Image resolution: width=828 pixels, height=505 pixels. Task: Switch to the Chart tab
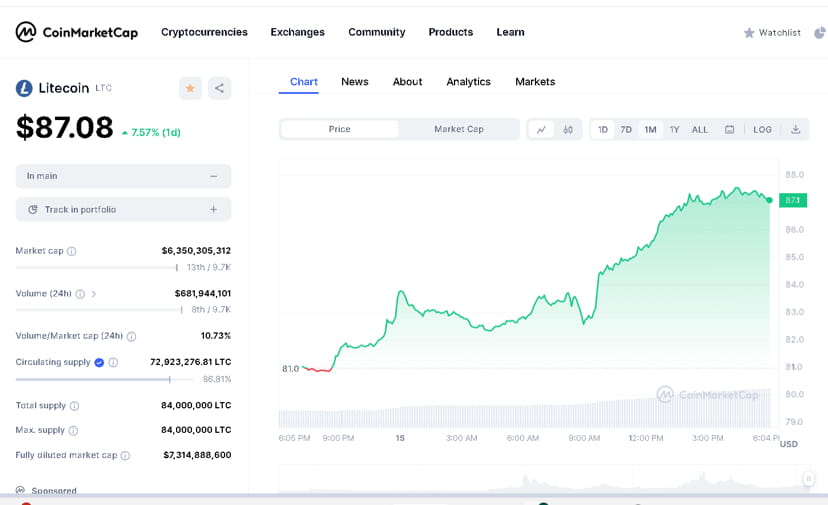pos(304,82)
